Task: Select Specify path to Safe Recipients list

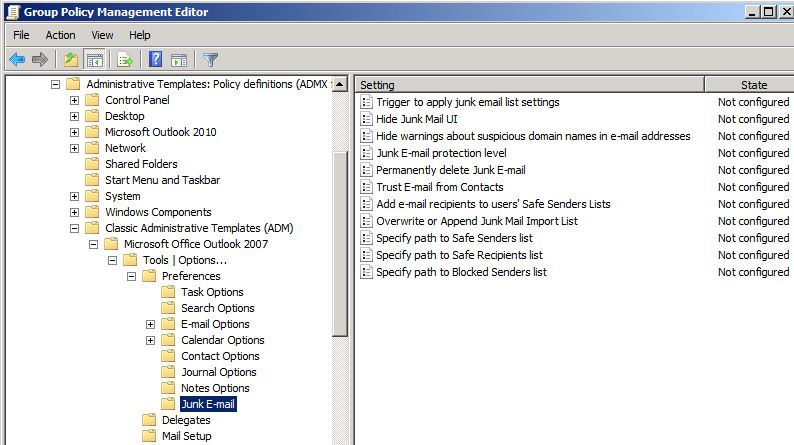Action: click(459, 255)
